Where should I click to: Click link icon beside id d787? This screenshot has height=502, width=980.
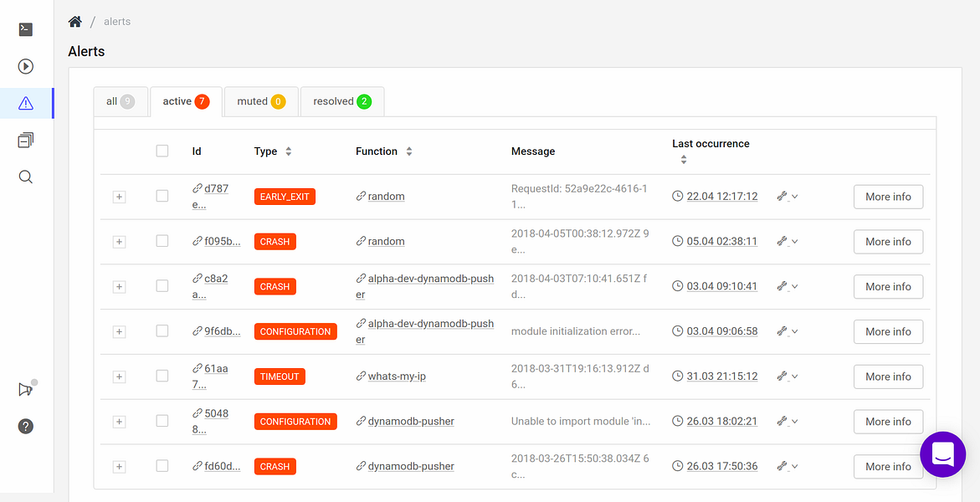tap(197, 187)
